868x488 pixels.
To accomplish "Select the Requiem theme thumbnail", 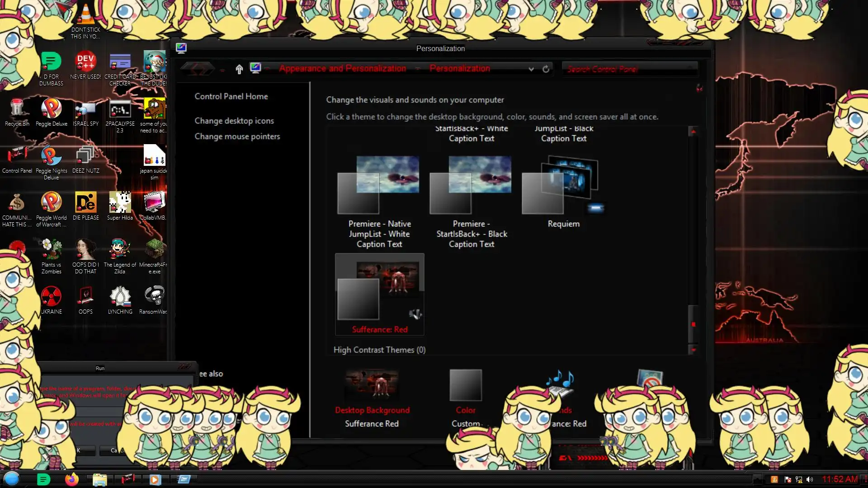I will 563,185.
